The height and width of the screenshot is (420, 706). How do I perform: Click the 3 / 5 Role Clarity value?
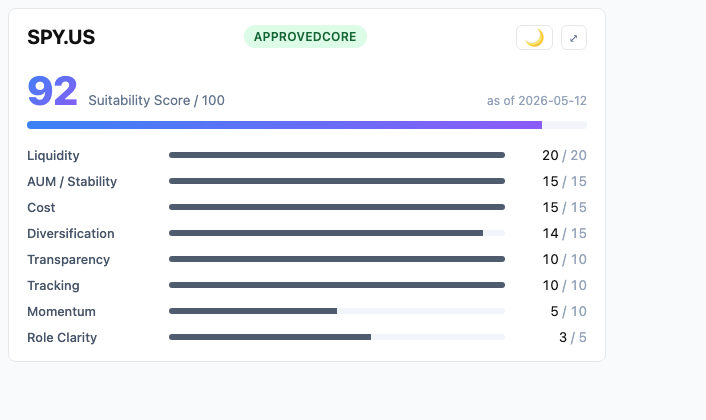pyautogui.click(x=573, y=337)
